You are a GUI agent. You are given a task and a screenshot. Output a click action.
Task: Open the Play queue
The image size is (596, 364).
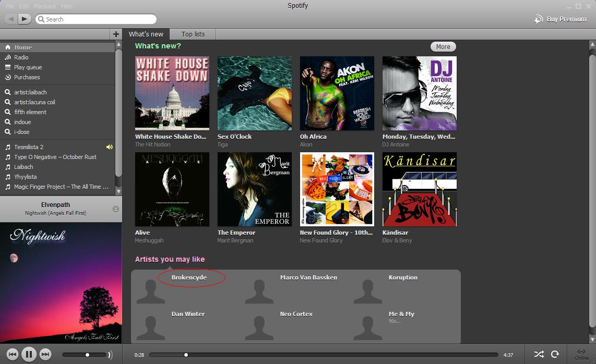tap(28, 67)
